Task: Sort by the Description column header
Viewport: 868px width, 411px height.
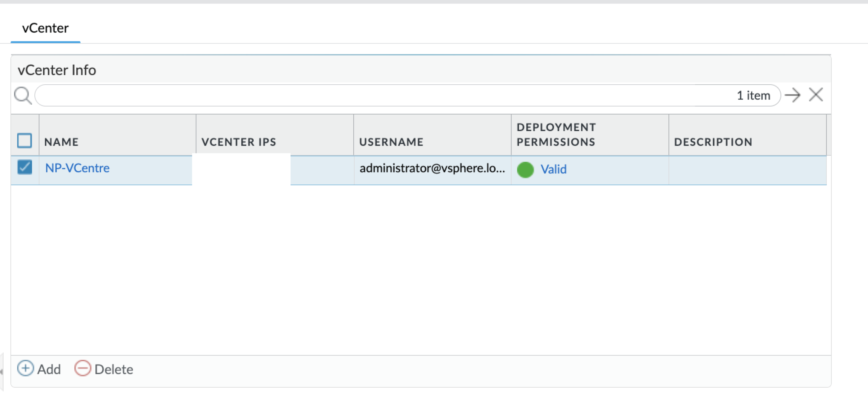Action: tap(713, 142)
